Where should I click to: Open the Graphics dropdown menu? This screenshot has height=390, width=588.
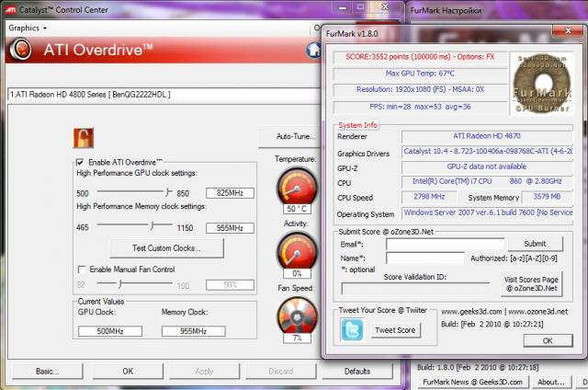[x=28, y=29]
